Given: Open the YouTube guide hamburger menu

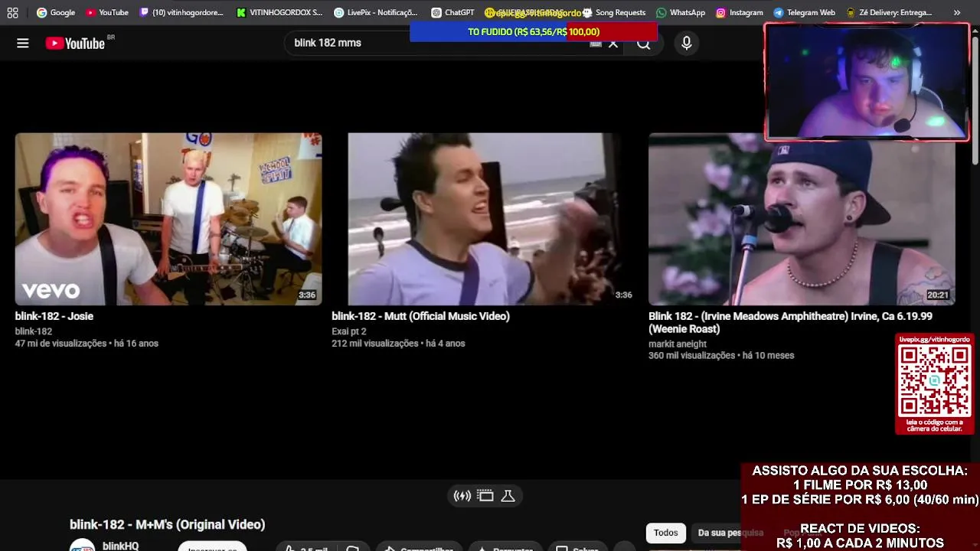Looking at the screenshot, I should point(23,44).
